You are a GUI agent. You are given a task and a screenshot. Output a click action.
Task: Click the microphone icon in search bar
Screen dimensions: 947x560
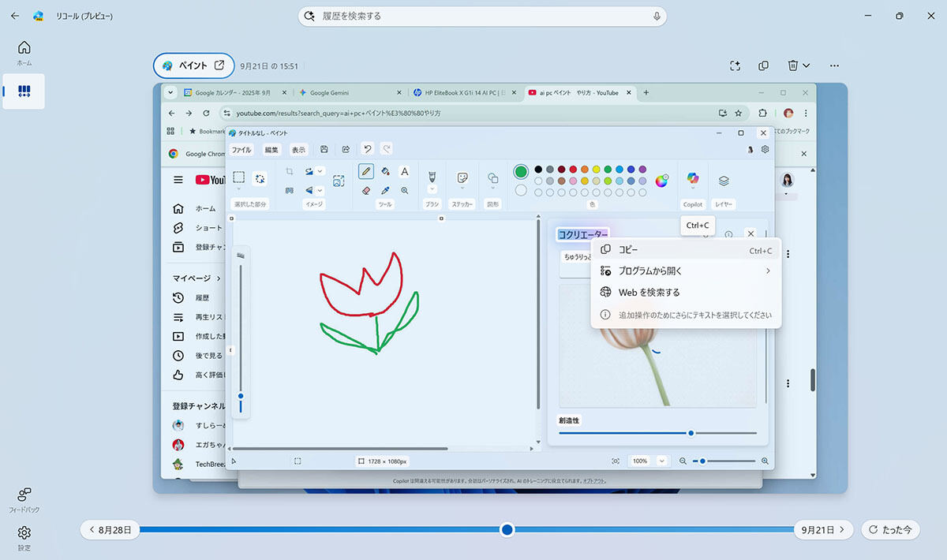click(657, 16)
